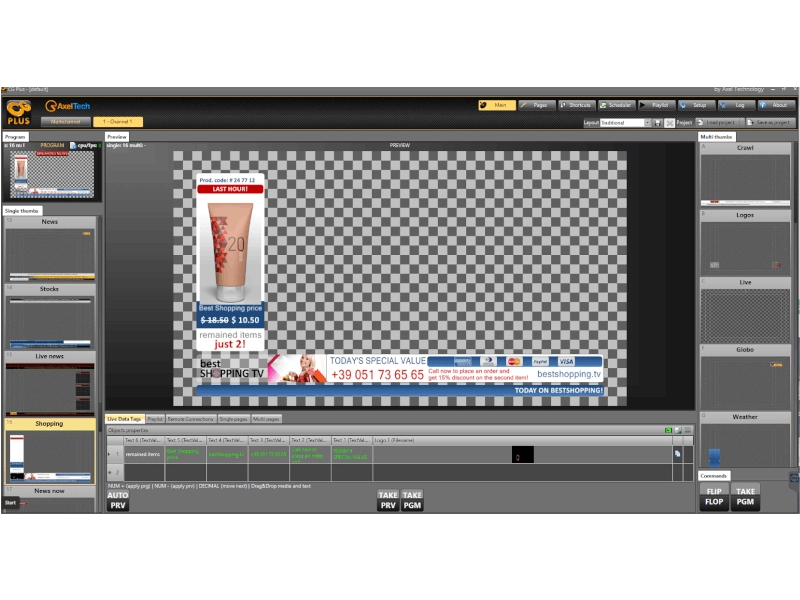Open Playlist from the top toolbar

(656, 105)
